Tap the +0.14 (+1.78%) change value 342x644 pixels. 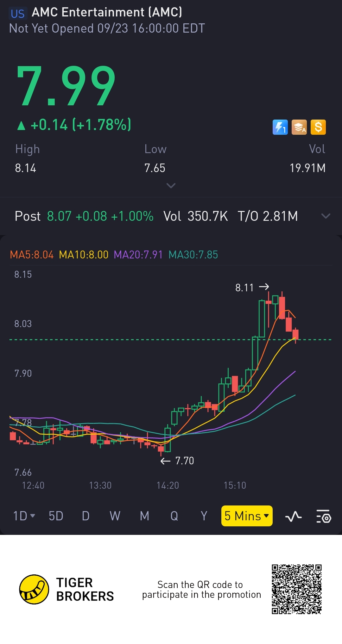[81, 125]
